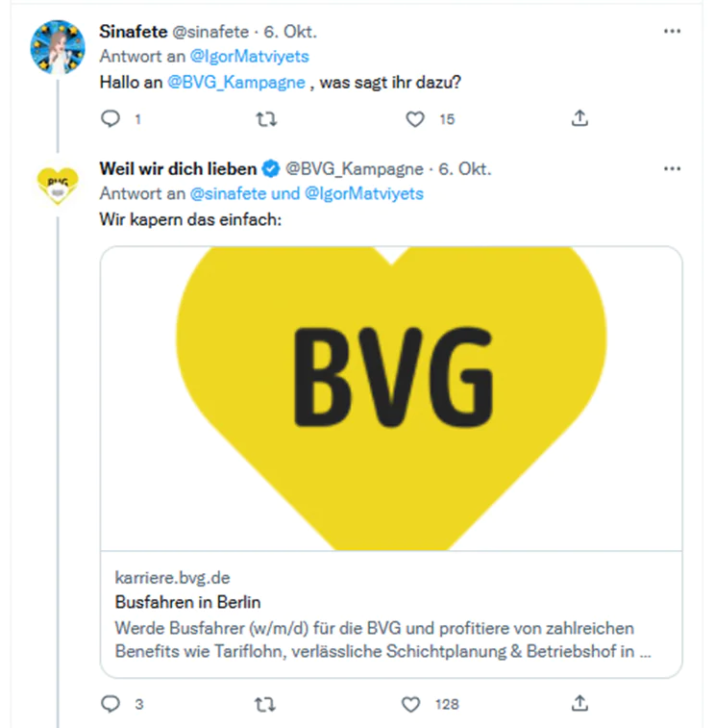This screenshot has width=715, height=728.
Task: Open the @BVG_Kampagne mention in tweet text
Action: (x=236, y=82)
